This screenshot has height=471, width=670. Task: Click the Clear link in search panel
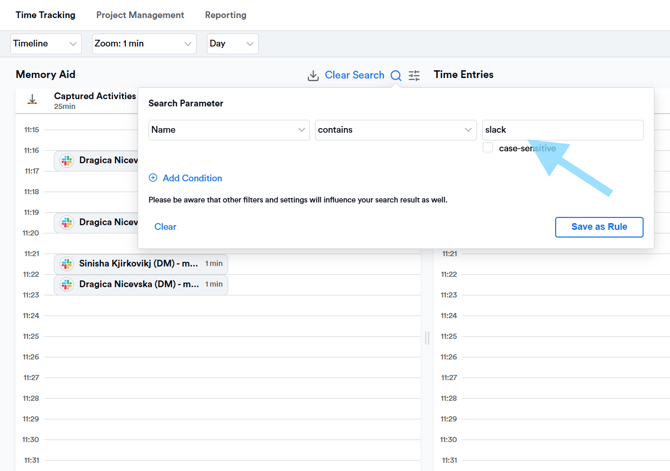pos(165,227)
